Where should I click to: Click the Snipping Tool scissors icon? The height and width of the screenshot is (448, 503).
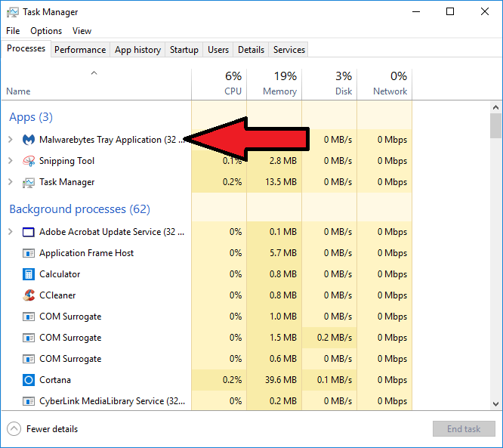click(29, 161)
